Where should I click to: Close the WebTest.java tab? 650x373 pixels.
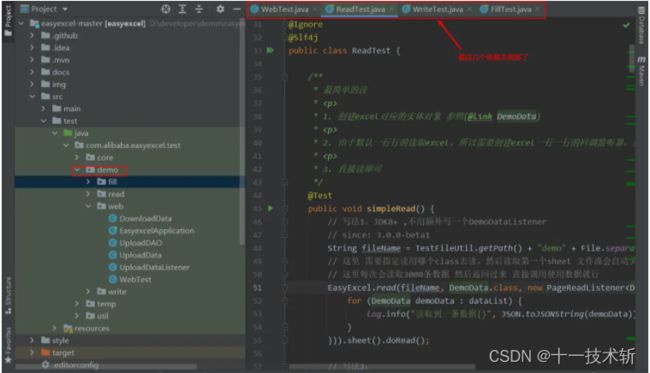click(x=315, y=9)
